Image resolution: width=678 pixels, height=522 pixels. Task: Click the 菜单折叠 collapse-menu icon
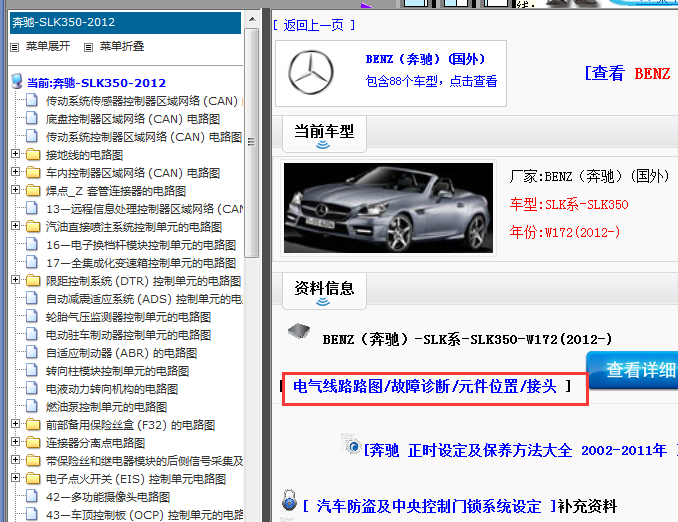88,48
